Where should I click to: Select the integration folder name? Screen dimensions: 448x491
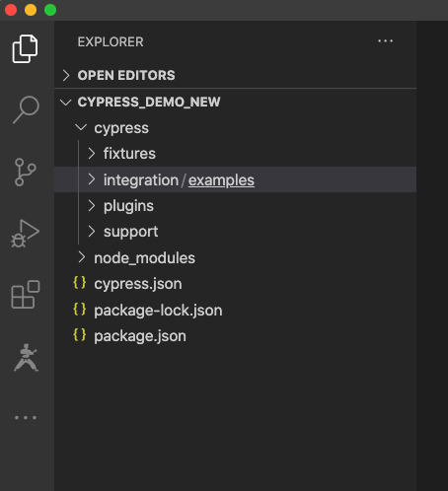pyautogui.click(x=141, y=180)
